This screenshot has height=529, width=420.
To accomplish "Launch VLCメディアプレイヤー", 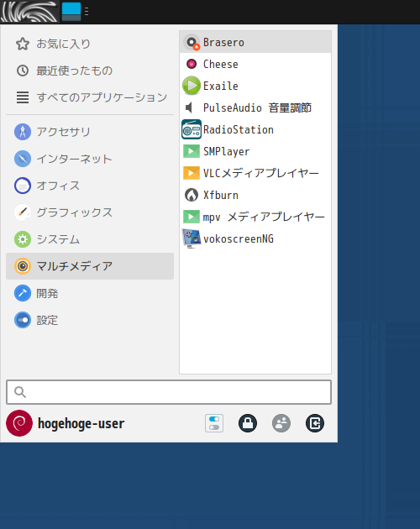I will pos(255,173).
